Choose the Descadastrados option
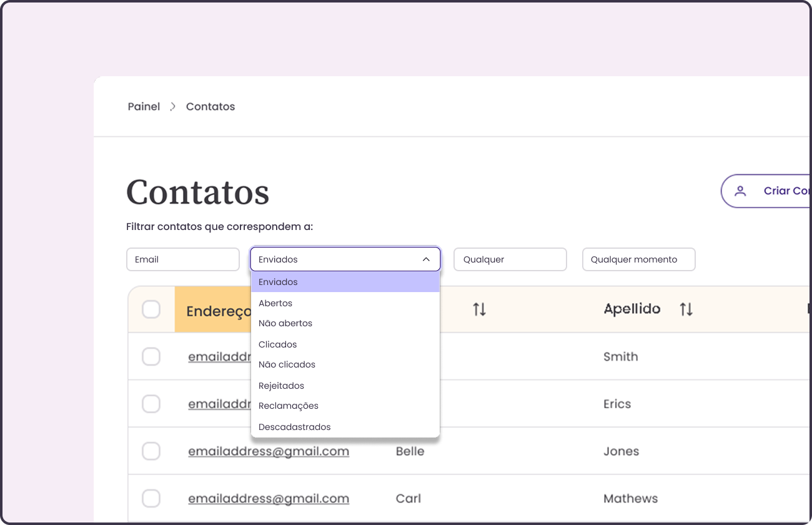The height and width of the screenshot is (525, 812). (x=294, y=427)
